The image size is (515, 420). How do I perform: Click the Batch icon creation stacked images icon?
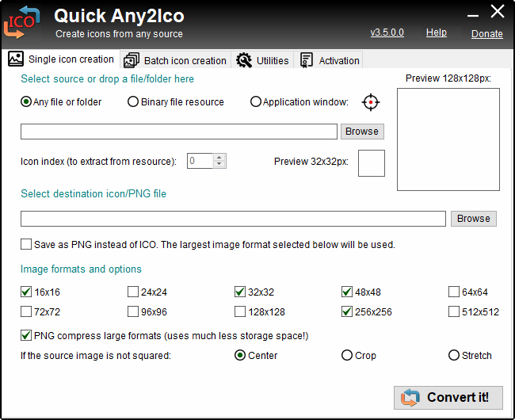pyautogui.click(x=132, y=60)
